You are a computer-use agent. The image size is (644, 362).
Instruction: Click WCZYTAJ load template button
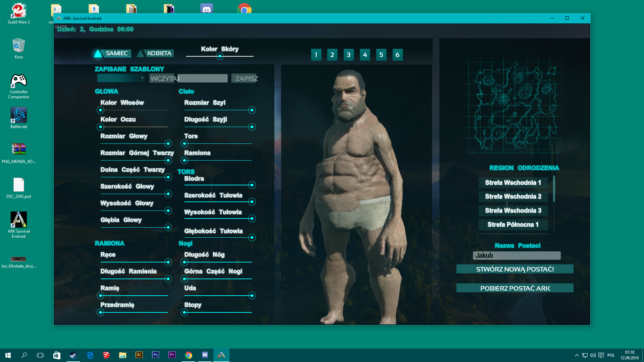tap(162, 78)
